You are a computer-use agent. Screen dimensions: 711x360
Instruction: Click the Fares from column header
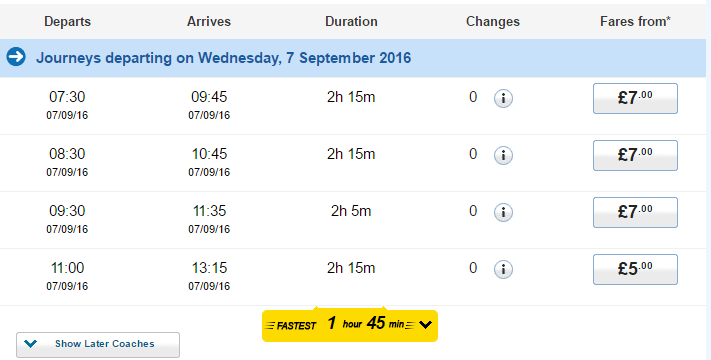[635, 21]
